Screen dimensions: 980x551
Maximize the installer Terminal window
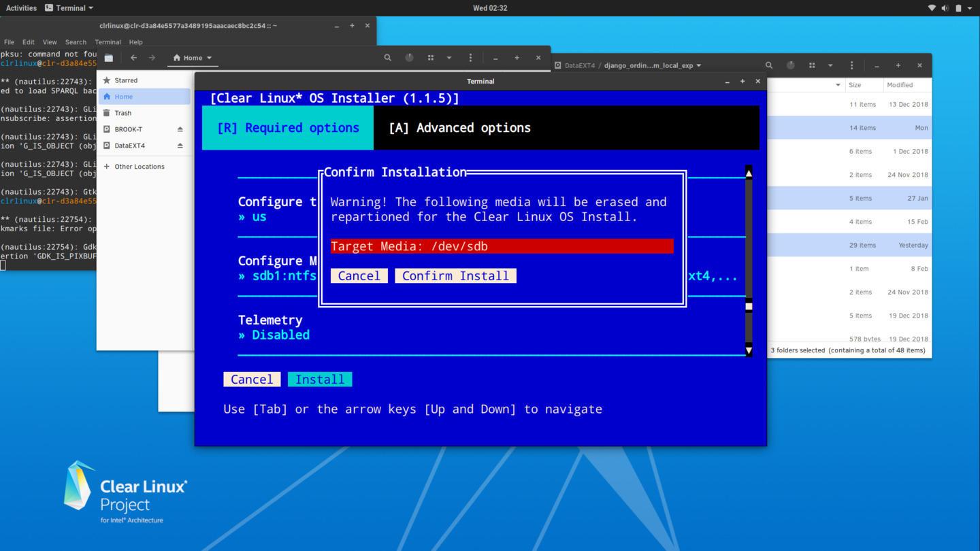[x=742, y=82]
